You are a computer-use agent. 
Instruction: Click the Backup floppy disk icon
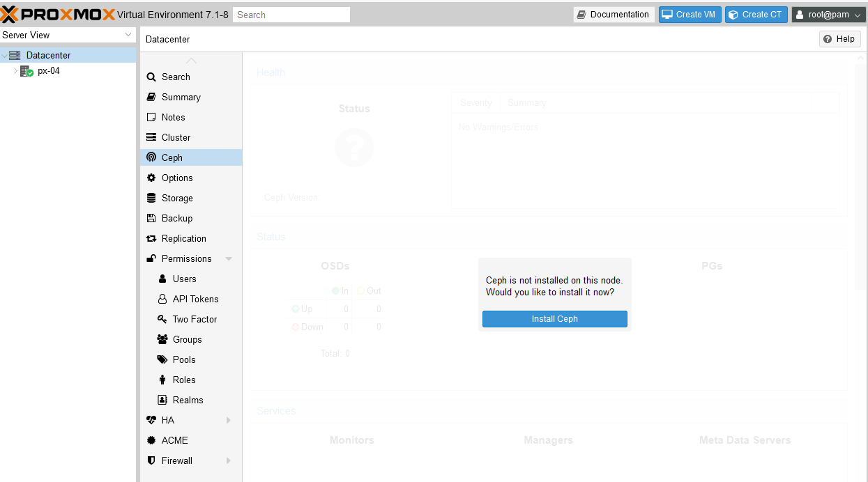pyautogui.click(x=151, y=218)
